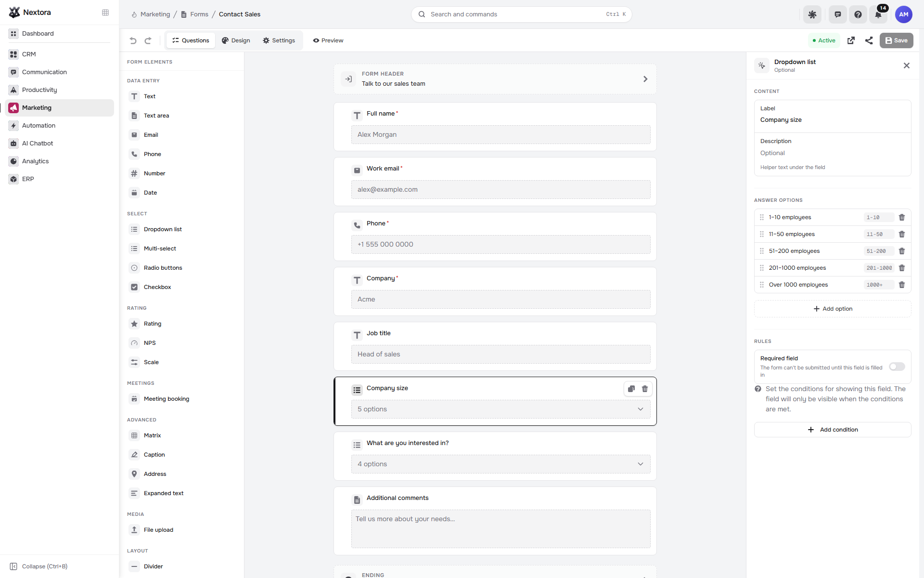The width and height of the screenshot is (924, 578).
Task: Open the notifications bell
Action: click(x=878, y=14)
